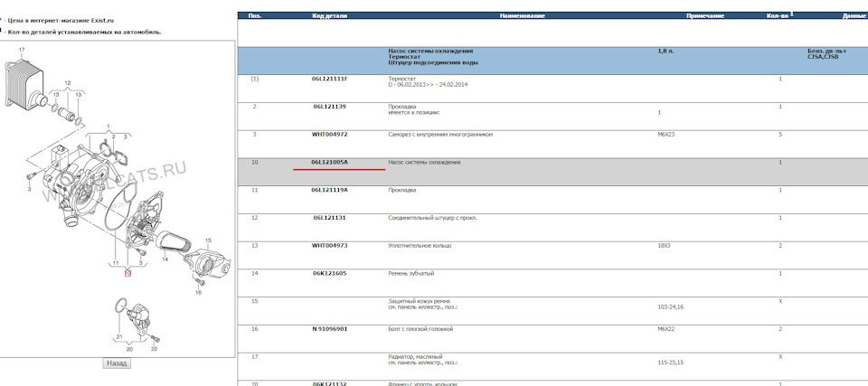The width and height of the screenshot is (868, 386).
Task: Click the Назад button below the diagram
Action: pyautogui.click(x=118, y=362)
